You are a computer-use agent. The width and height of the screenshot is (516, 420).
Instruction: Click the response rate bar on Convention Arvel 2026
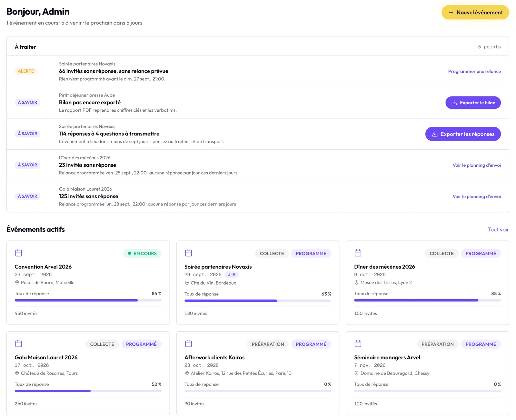(x=88, y=300)
